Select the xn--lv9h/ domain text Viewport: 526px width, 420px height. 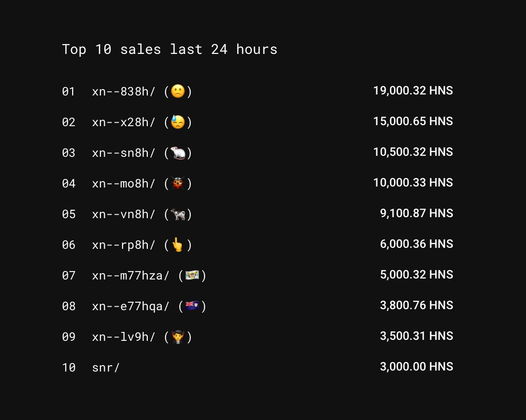(x=124, y=337)
